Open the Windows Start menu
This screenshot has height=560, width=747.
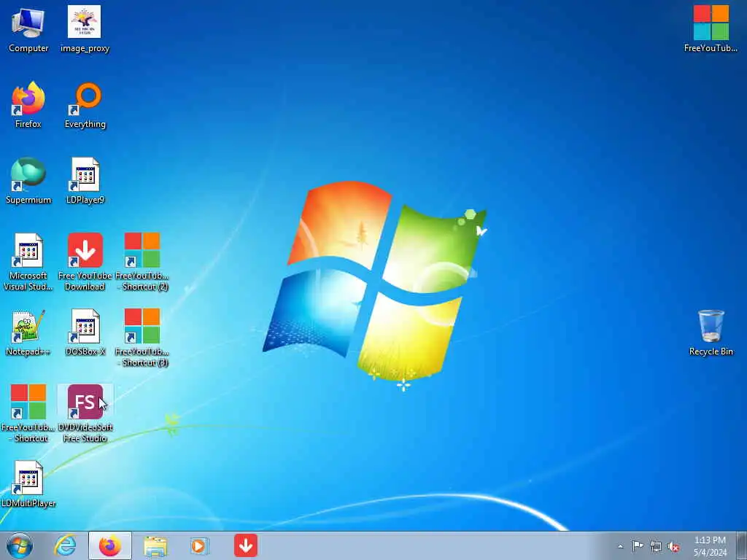20,545
